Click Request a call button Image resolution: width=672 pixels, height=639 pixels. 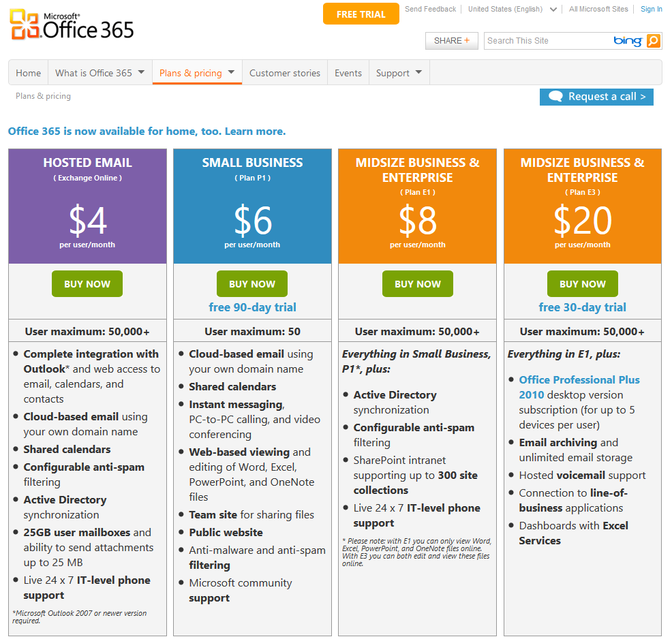[x=596, y=97]
